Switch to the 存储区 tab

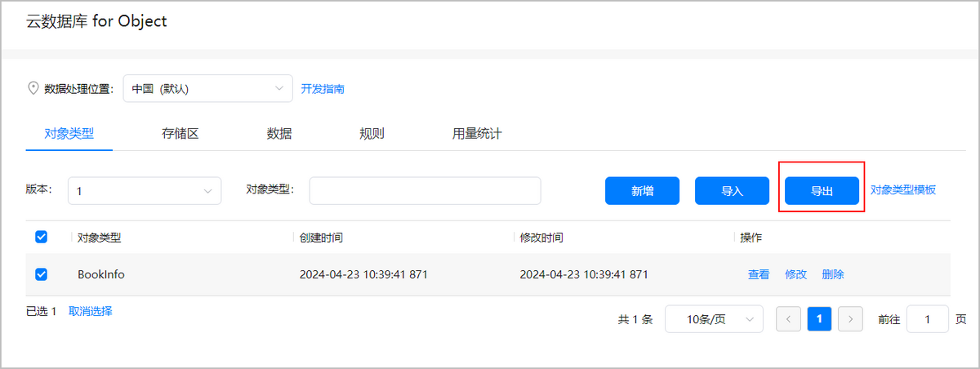[180, 134]
